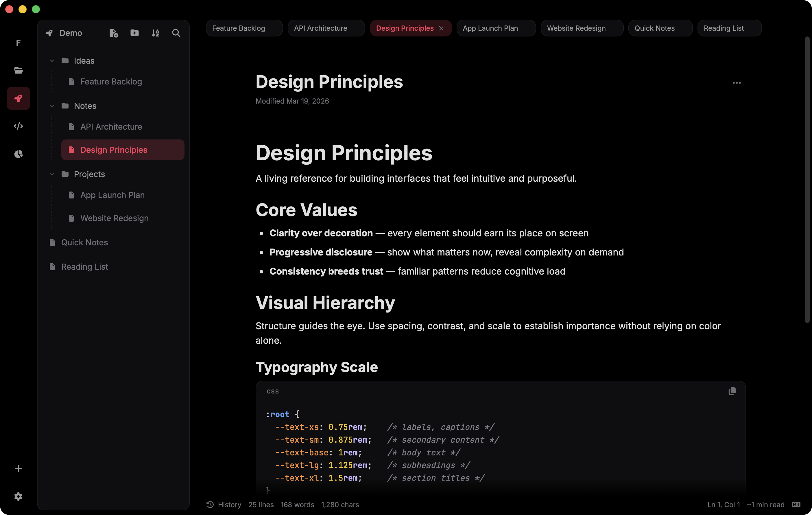Open settings gear icon
Screen dimensions: 812x515
(x=18, y=496)
